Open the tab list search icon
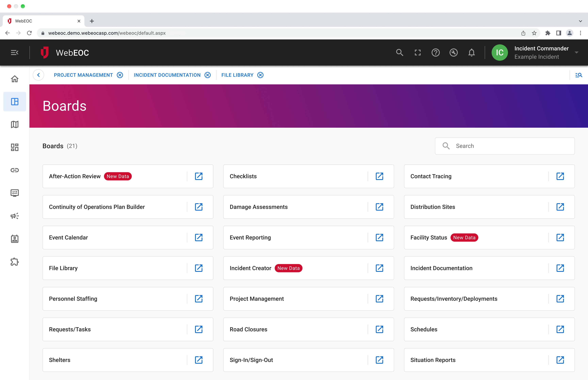Image resolution: width=588 pixels, height=380 pixels. 579,75
